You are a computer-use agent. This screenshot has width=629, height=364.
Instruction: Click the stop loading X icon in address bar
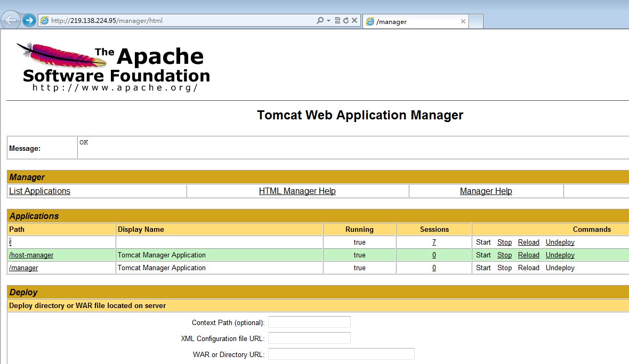pyautogui.click(x=354, y=20)
